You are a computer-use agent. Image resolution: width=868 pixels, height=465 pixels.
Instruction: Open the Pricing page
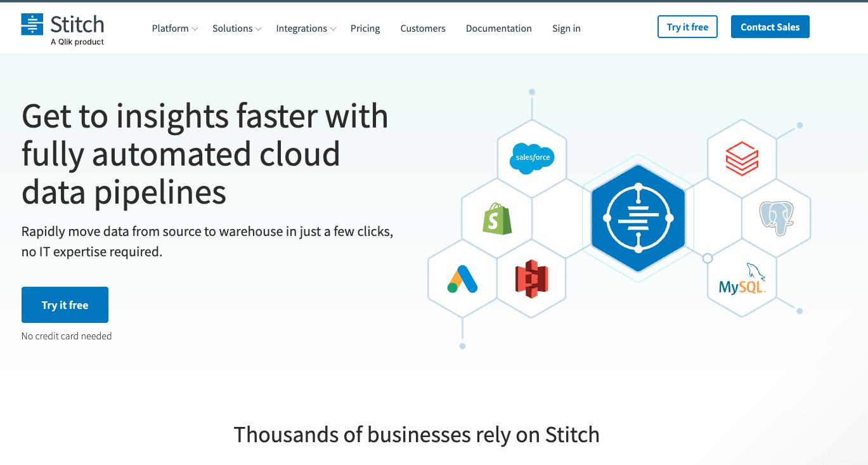pyautogui.click(x=365, y=29)
